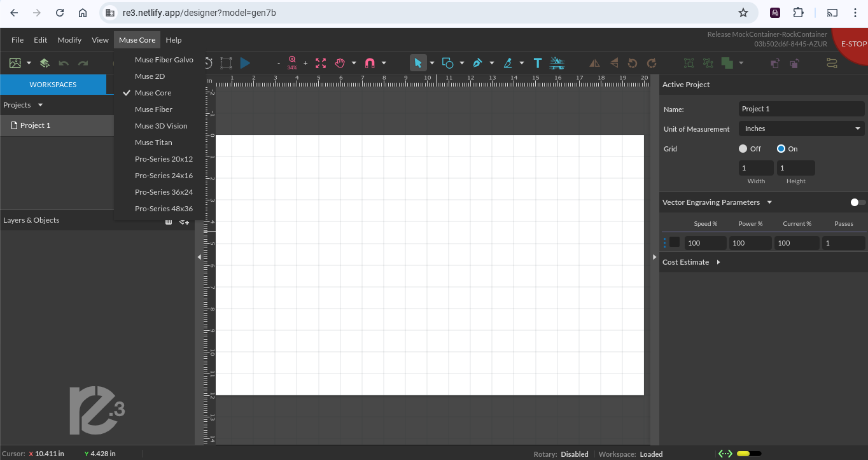Click the bounding frame icon
This screenshot has height=460, width=868.
tap(226, 63)
